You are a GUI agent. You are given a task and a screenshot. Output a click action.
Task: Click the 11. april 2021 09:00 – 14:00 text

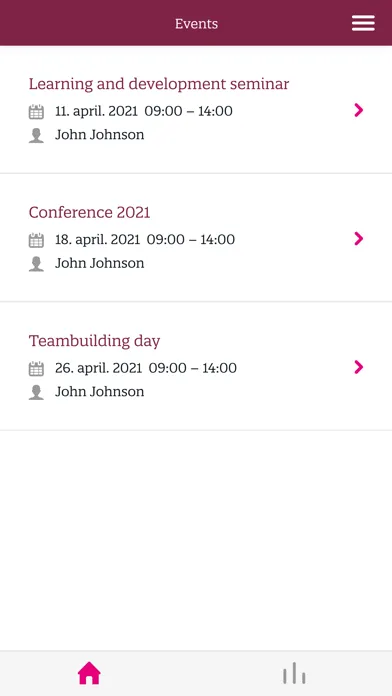tap(144, 111)
